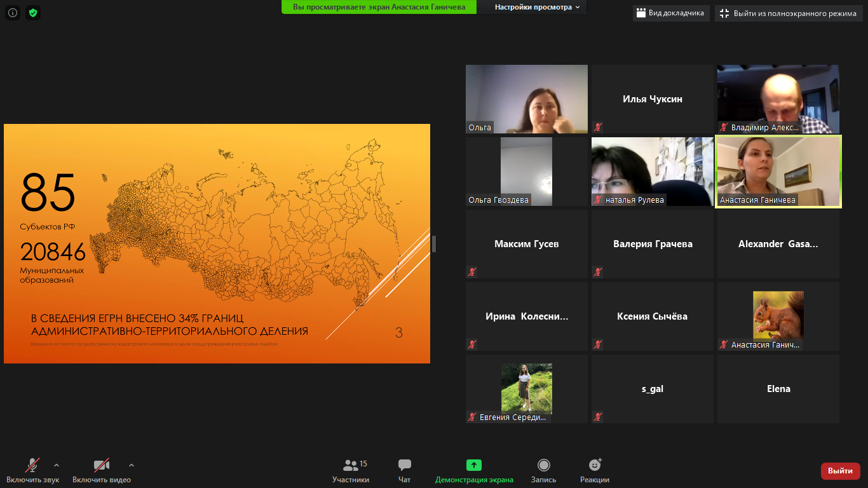Select Elena participant tile
This screenshot has height=488, width=868.
778,389
